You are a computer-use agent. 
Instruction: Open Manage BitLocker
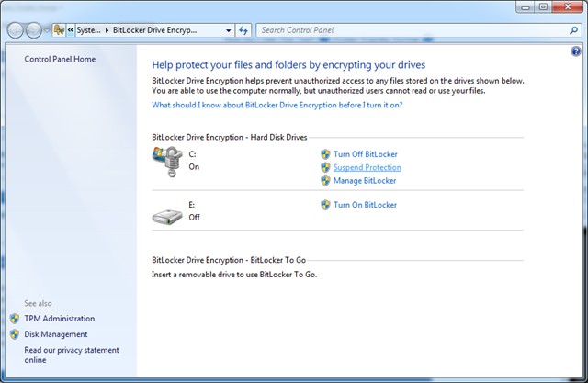(x=365, y=181)
